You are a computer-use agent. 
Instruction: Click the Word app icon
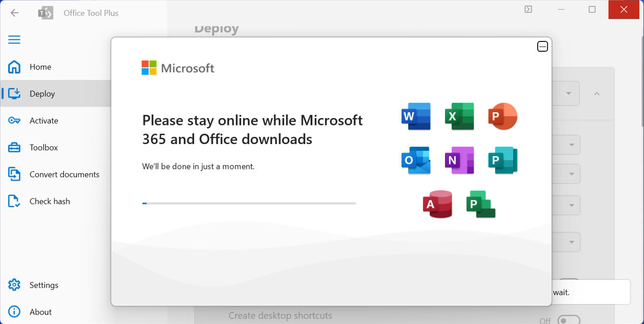click(416, 117)
